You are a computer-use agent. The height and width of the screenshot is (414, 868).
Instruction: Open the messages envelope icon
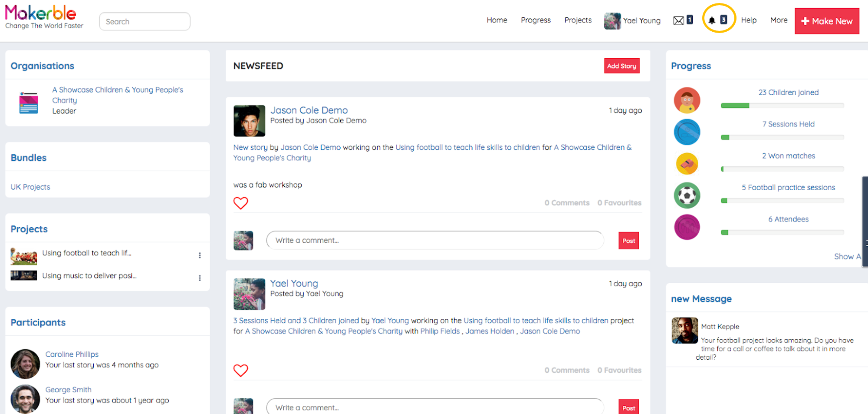(678, 20)
